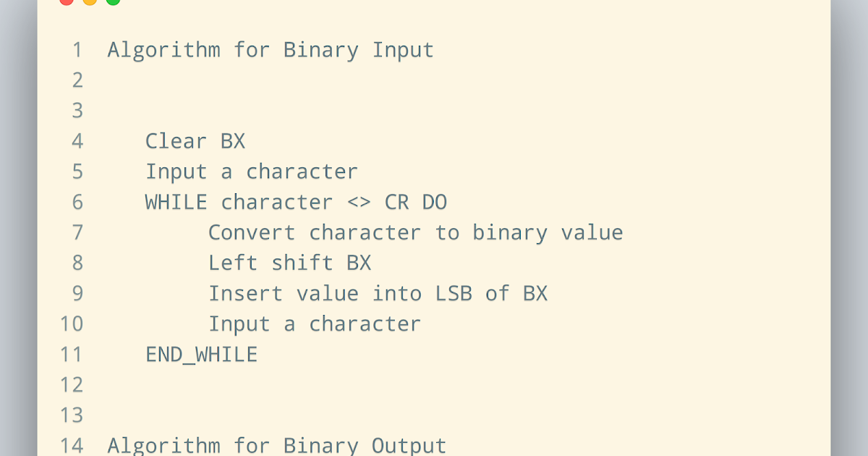Click the 'WHILE character <> CR DO' line
The width and height of the screenshot is (868, 456).
tap(296, 202)
